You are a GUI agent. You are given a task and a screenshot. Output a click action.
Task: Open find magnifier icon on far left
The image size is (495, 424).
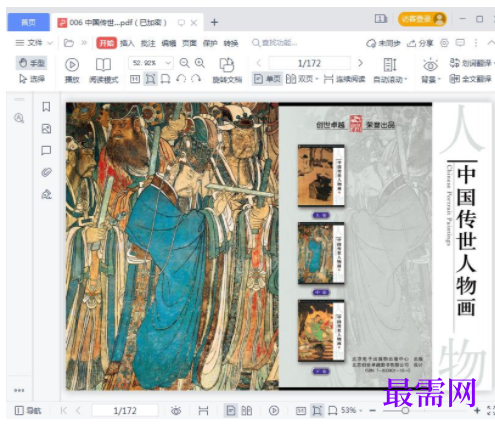tap(19, 118)
